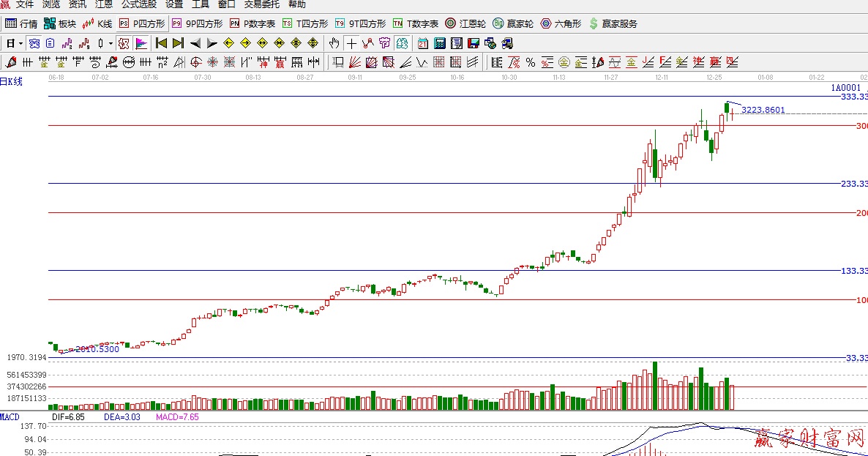Viewport: 868px width, 456px height.
Task: Jump to first bar with skip-to-start icon
Action: [x=162, y=43]
